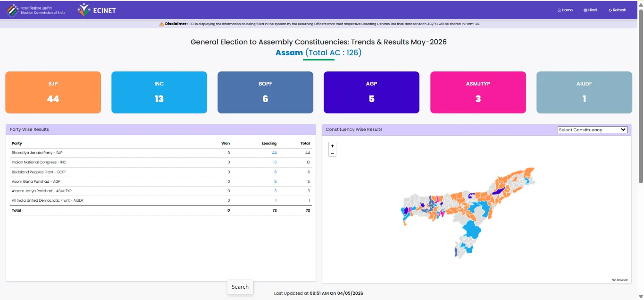The width and height of the screenshot is (644, 300).
Task: Go to Home in header
Action: (565, 10)
